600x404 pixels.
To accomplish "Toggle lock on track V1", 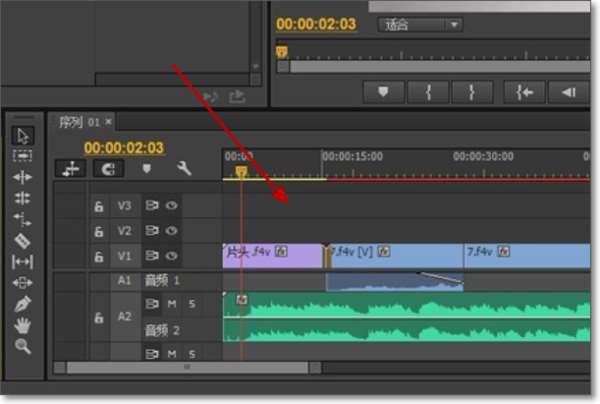I will (x=99, y=256).
